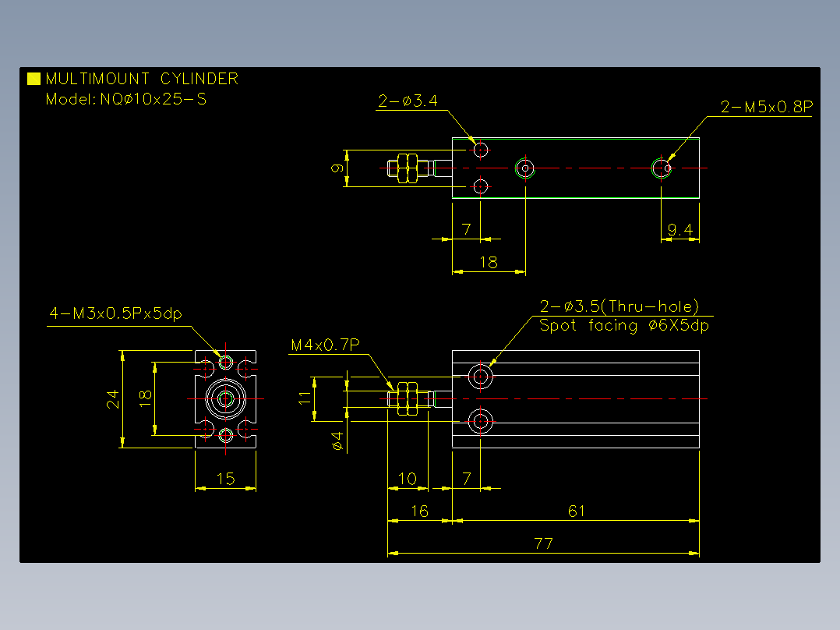
Task: Click the Spot facing ø6X5dp note
Action: click(x=624, y=325)
